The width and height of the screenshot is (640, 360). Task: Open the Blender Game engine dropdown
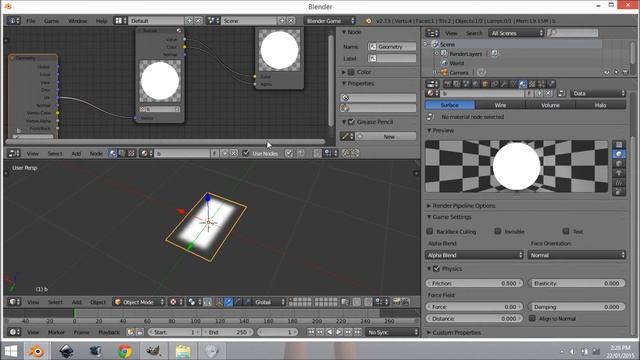coord(330,21)
